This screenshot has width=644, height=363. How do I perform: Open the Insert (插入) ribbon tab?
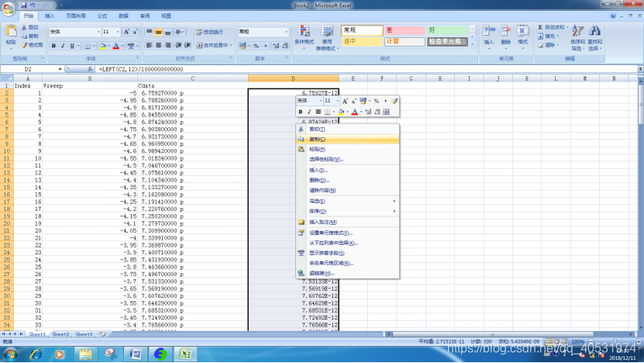[x=50, y=16]
